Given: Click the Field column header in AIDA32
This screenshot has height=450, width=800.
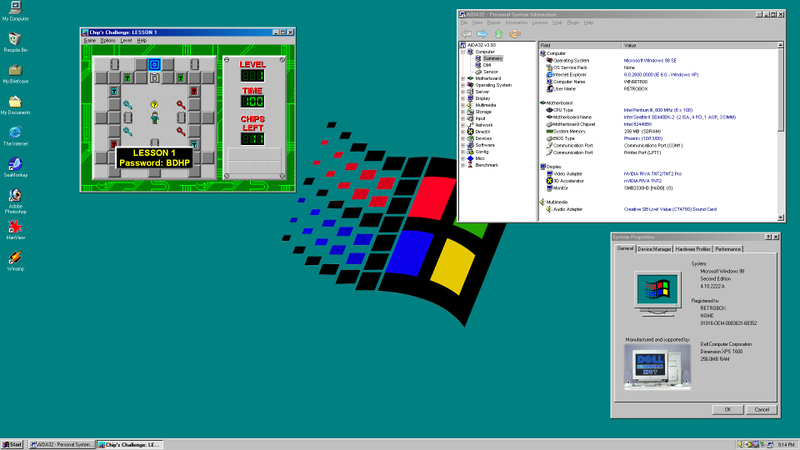Looking at the screenshot, I should (x=581, y=45).
